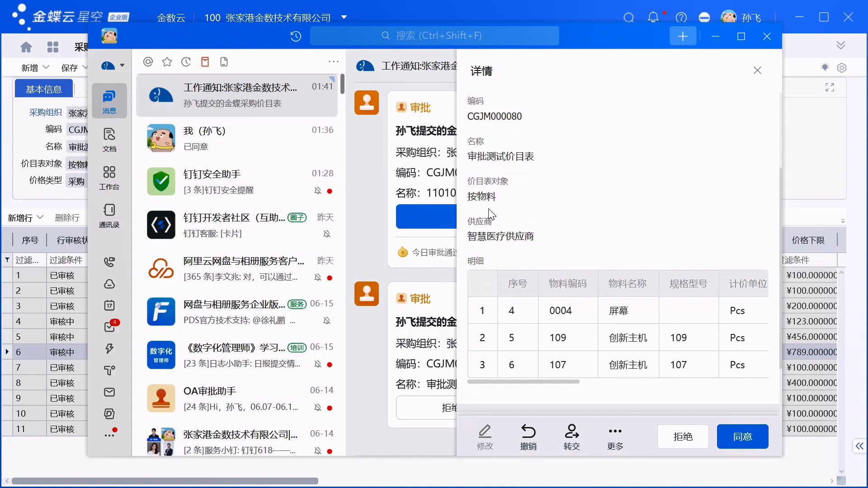Image resolution: width=868 pixels, height=488 pixels.
Task: Click the 转交 transfer icon in the details footer
Action: click(571, 436)
